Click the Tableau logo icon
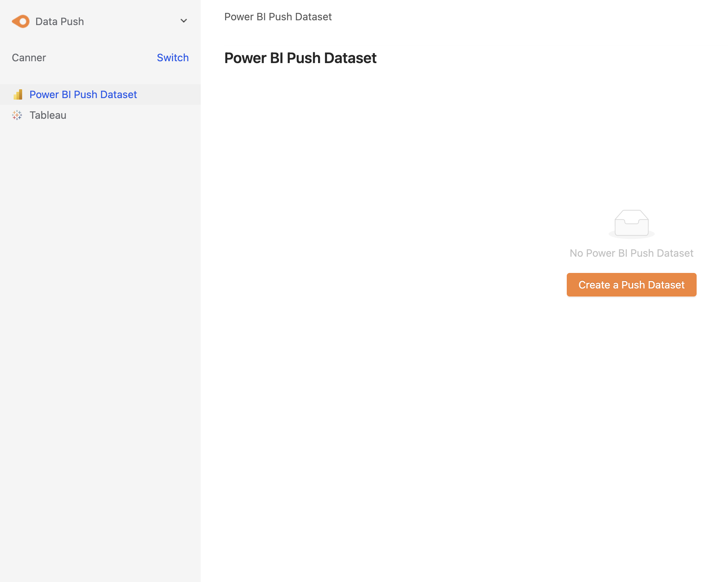Screen dimensions: 728x582 pos(17,115)
